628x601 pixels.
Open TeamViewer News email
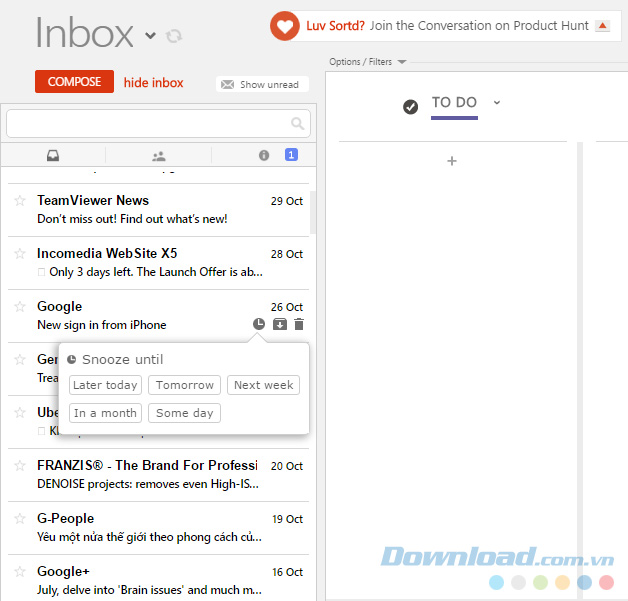coord(158,210)
